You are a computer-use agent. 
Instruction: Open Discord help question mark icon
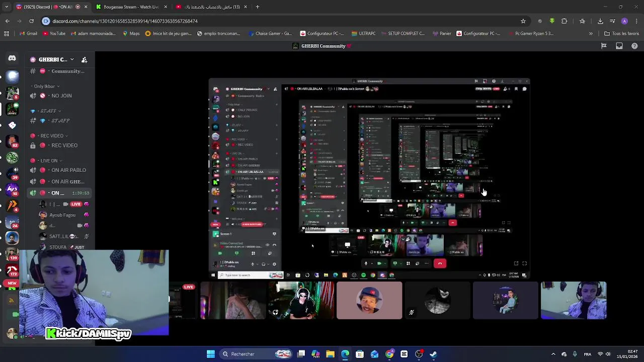click(x=634, y=46)
